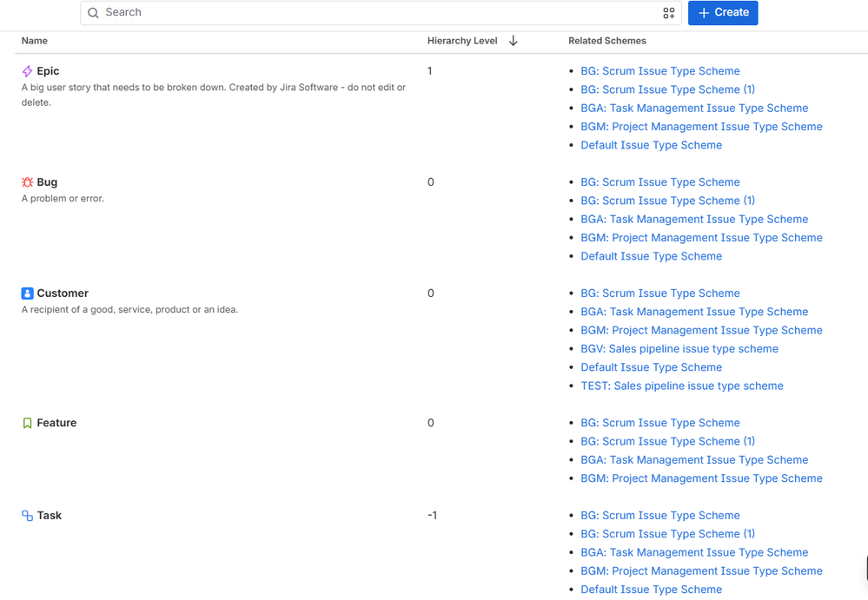Open Feature's BG: Scrum Issue Type Scheme link
Screen dimensions: 868x600
(x=659, y=423)
